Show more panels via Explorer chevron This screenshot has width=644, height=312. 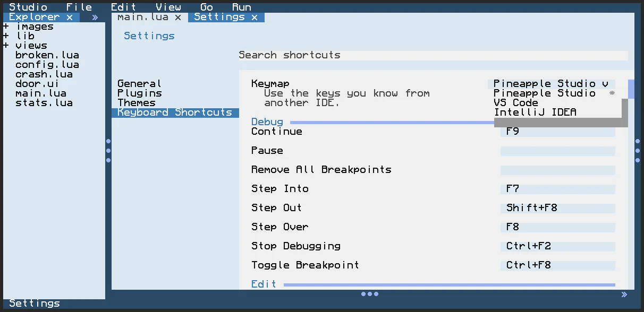tap(95, 18)
